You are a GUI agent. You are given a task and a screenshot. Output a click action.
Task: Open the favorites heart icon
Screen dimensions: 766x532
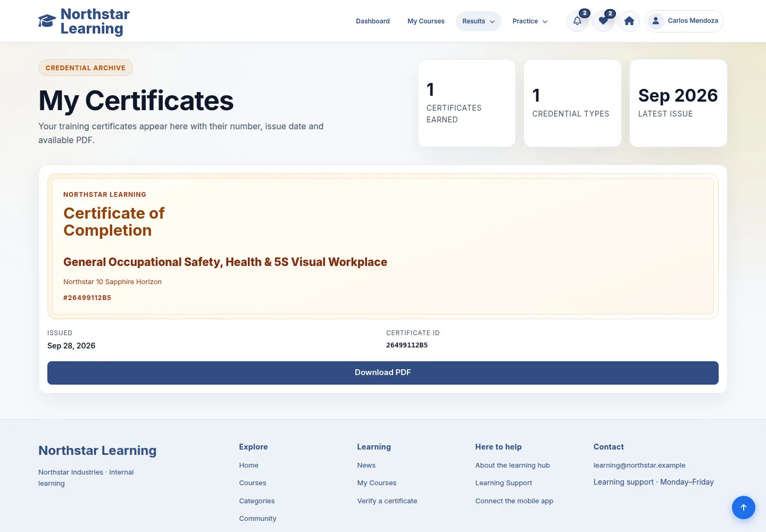pyautogui.click(x=603, y=21)
